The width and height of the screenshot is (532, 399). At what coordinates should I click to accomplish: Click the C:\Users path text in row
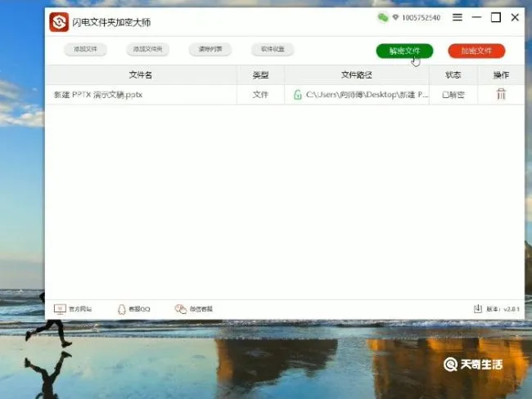click(x=367, y=95)
